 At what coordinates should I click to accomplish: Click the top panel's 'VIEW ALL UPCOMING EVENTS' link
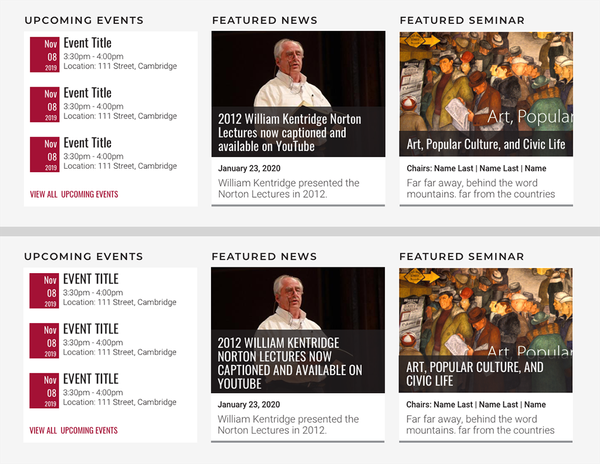(x=74, y=194)
